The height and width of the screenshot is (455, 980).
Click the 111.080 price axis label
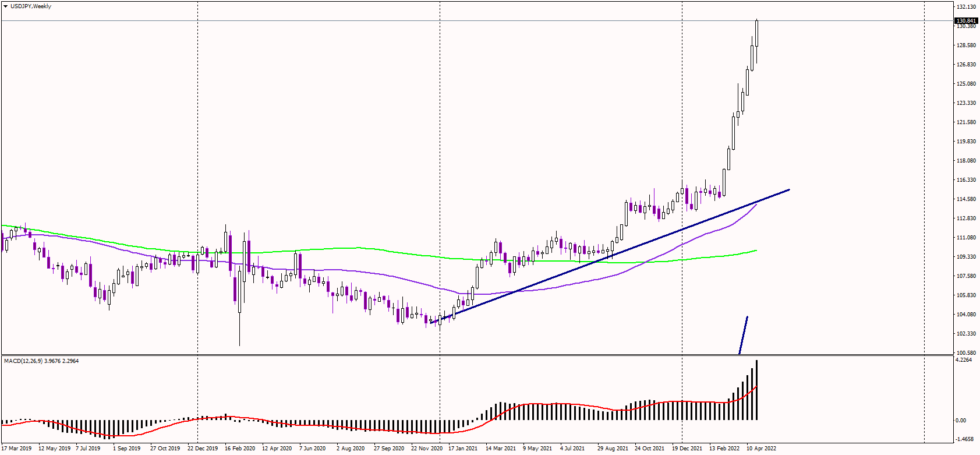coord(966,238)
